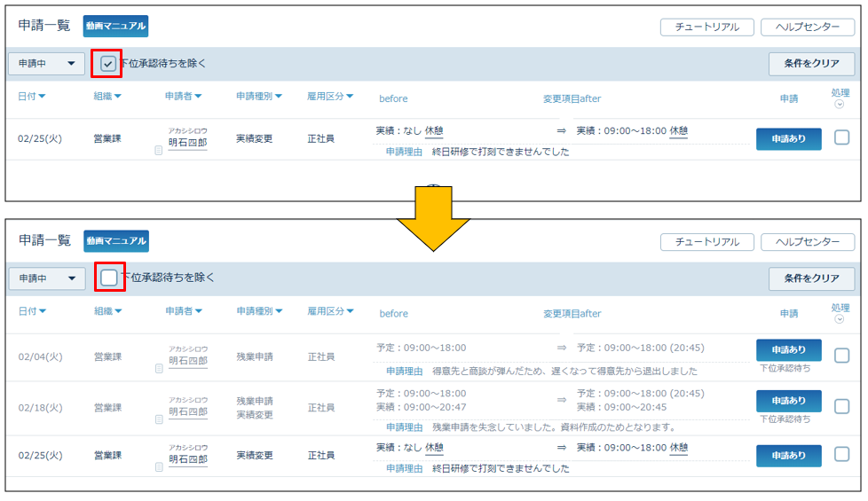Image resolution: width=868 pixels, height=501 pixels.
Task: Open the 組織 column filter in the lower panel
Action: point(117,311)
